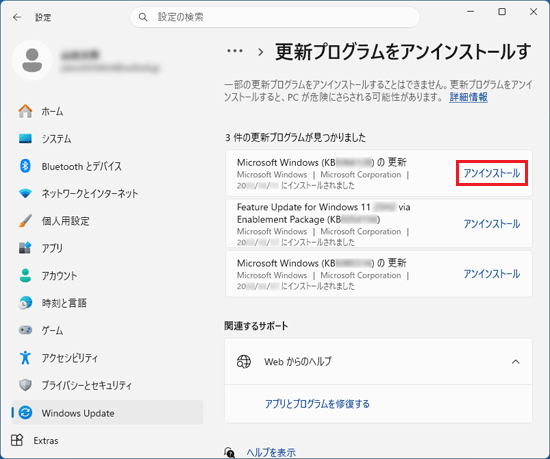Click the search magnifier icon
The height and width of the screenshot is (459, 550).
click(143, 17)
